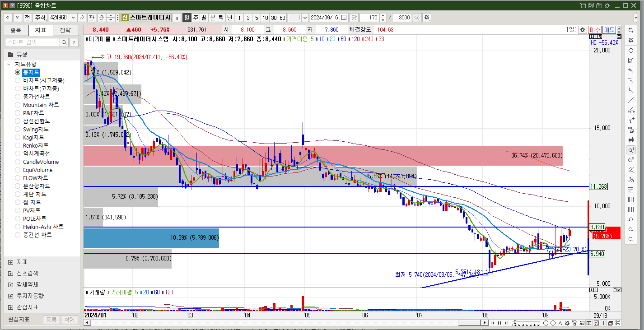
Task: Click the crosshair plus icon at bottom right
Action: (603, 323)
